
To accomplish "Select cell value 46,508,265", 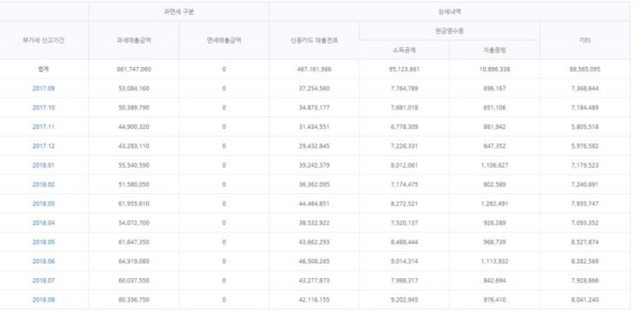I will coord(314,262).
